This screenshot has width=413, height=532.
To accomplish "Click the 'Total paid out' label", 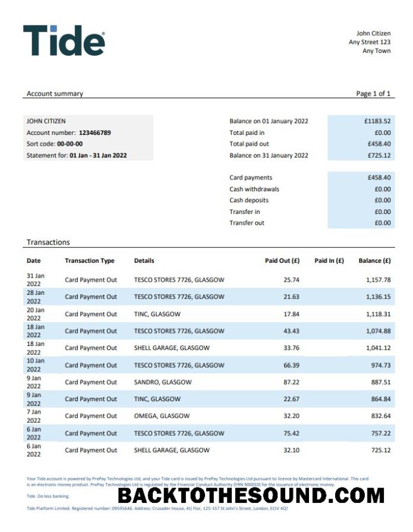I will 249,144.
